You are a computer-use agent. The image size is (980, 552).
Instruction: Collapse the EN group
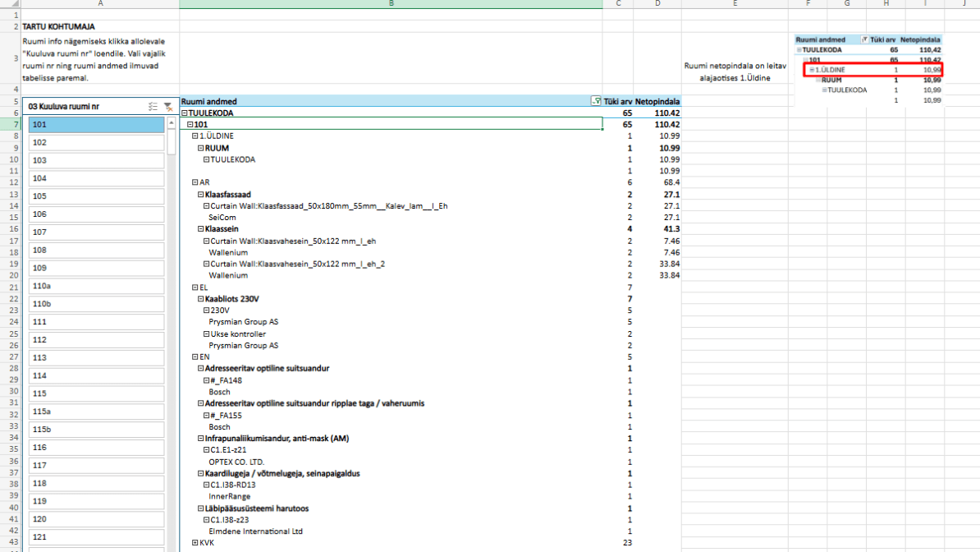(195, 356)
